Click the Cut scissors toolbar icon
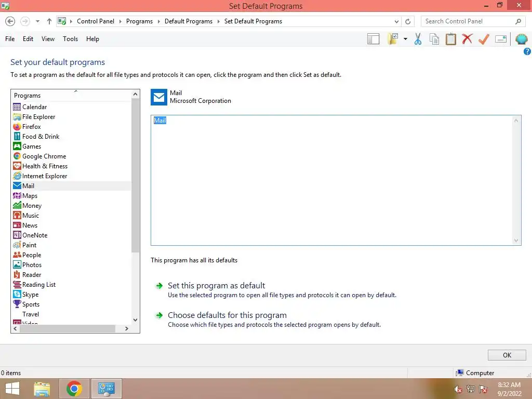This screenshot has height=399, width=532. 418,39
